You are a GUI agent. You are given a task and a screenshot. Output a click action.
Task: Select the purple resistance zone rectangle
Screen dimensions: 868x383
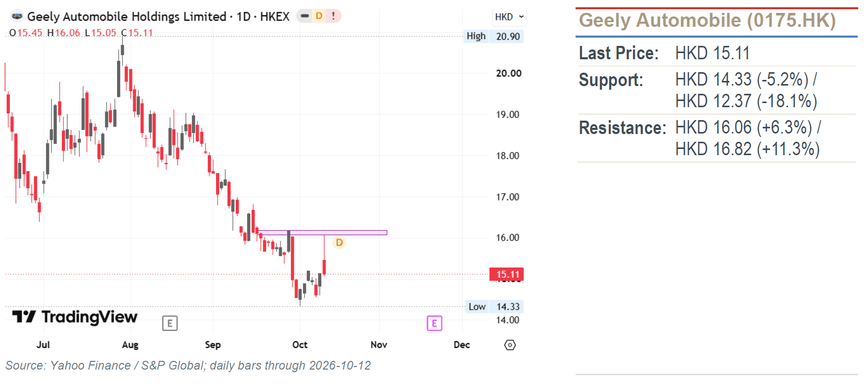pyautogui.click(x=322, y=232)
